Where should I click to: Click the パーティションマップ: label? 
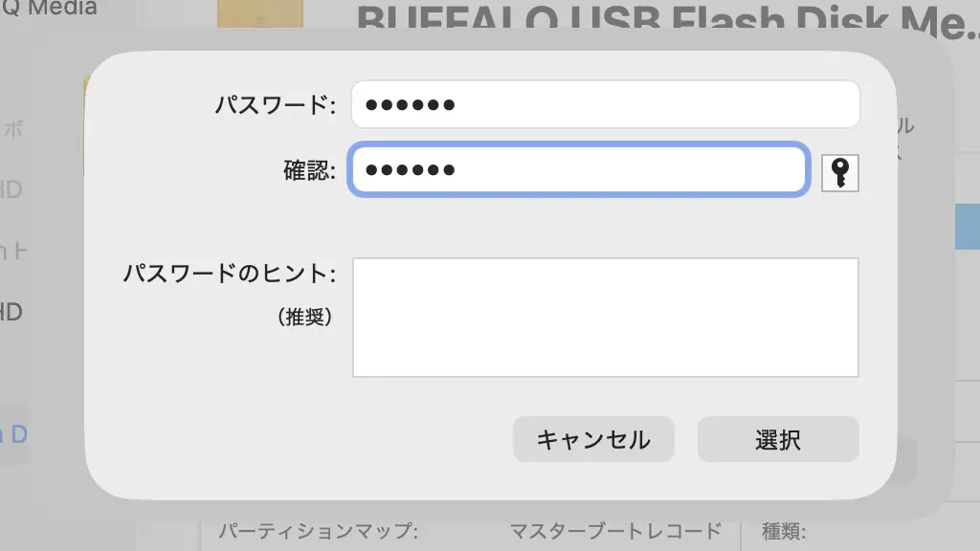click(319, 531)
